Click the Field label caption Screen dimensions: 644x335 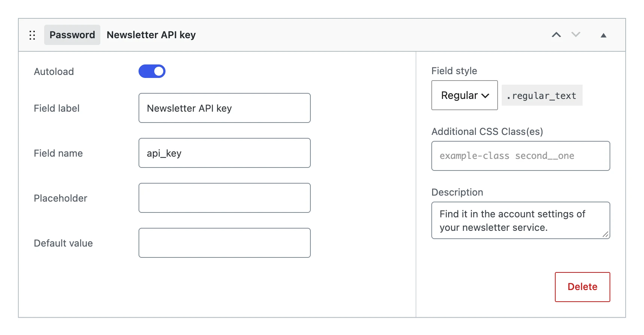pos(57,108)
